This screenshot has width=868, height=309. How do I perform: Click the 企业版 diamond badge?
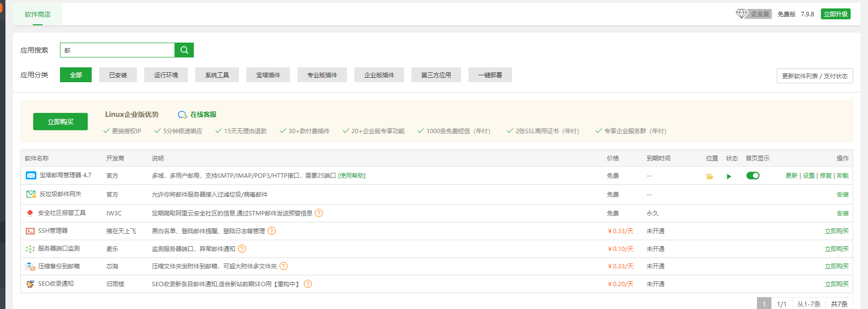(x=753, y=14)
